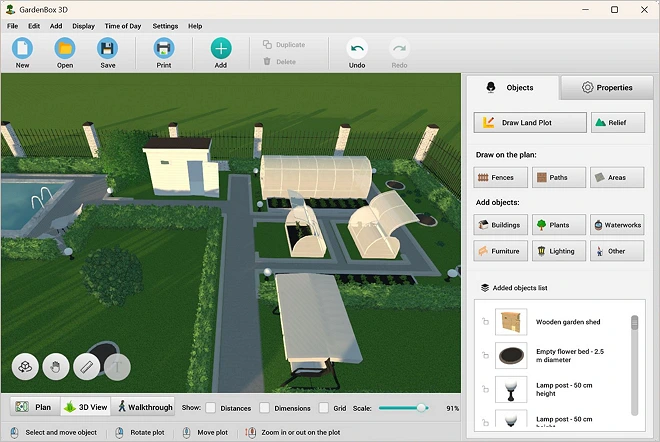The height and width of the screenshot is (442, 660).
Task: Open the Waterworks object catalog
Action: pos(617,225)
